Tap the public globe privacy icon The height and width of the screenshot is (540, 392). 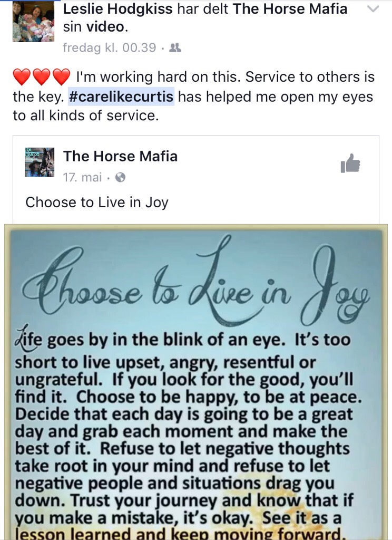point(120,177)
